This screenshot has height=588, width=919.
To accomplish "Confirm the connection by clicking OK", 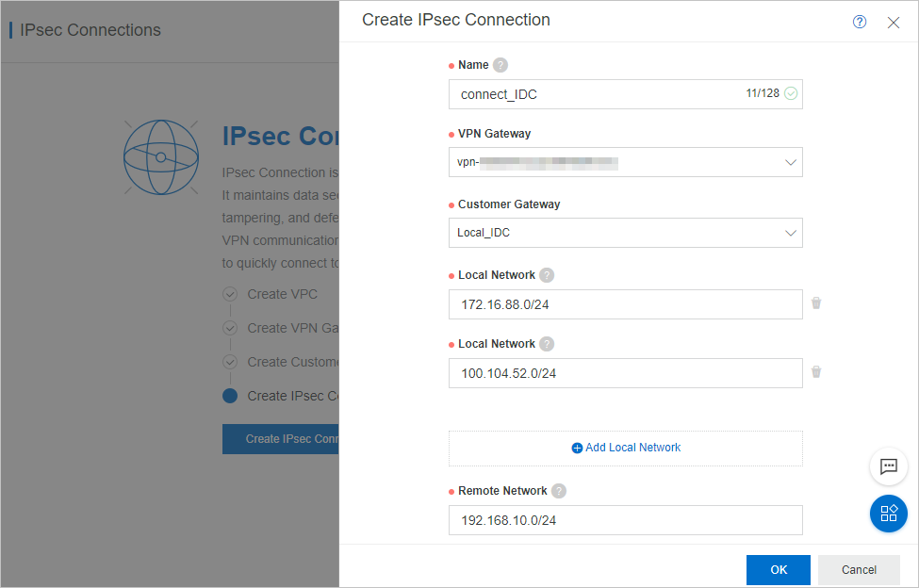I will click(x=778, y=569).
